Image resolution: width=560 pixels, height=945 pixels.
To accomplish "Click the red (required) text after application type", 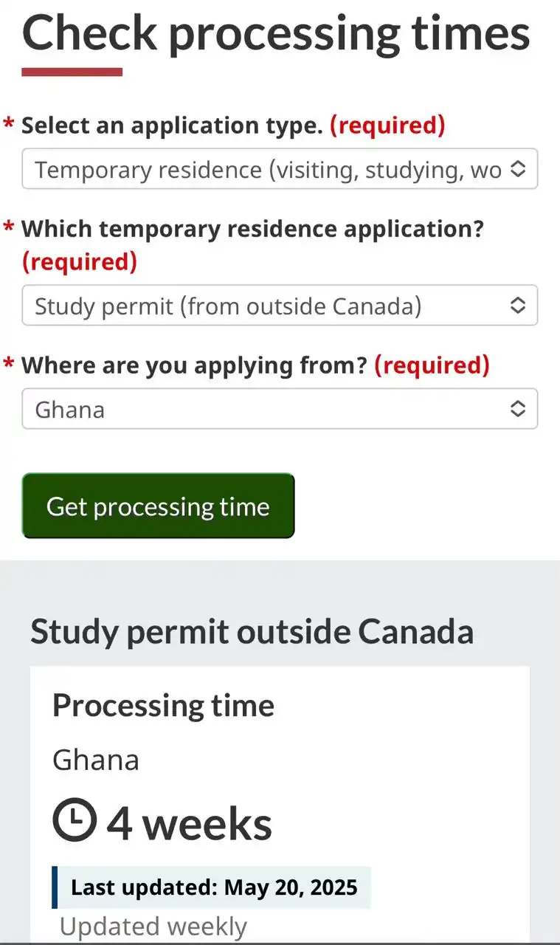I will [x=387, y=126].
